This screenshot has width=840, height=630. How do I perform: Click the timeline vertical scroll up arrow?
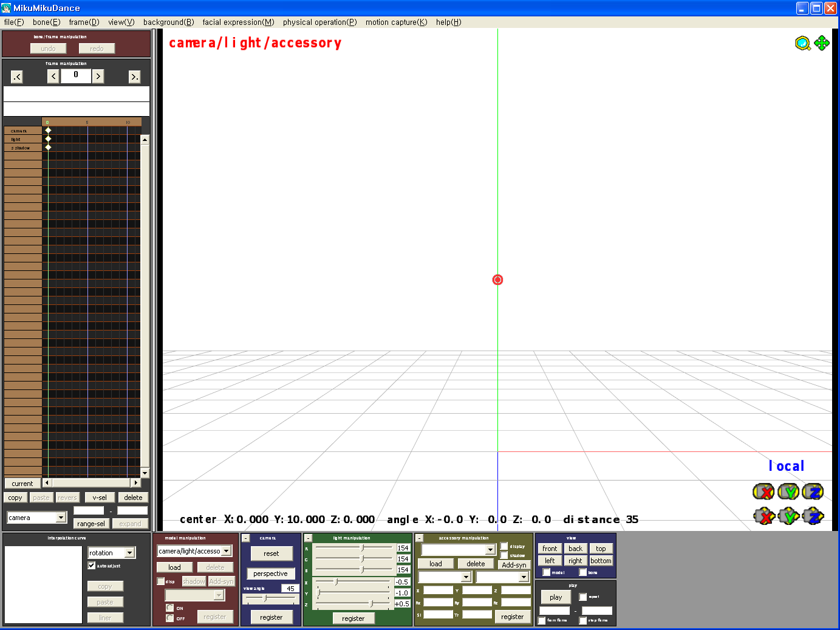145,140
